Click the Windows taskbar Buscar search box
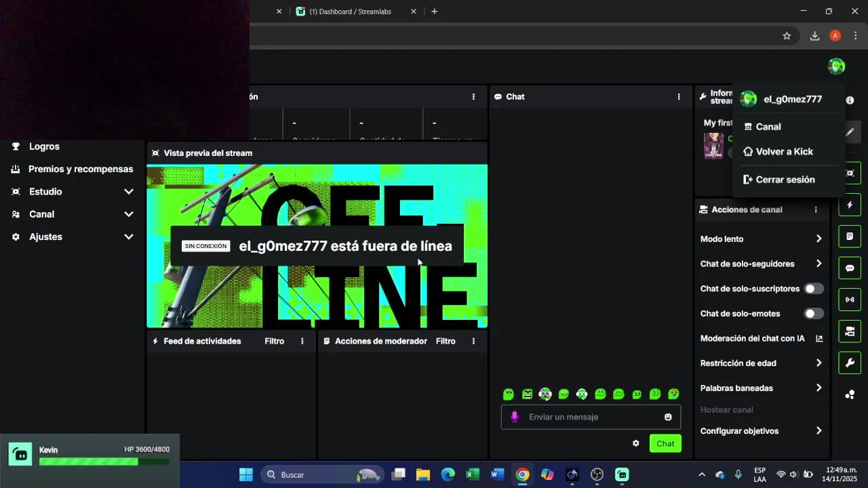The image size is (868, 488). [322, 474]
